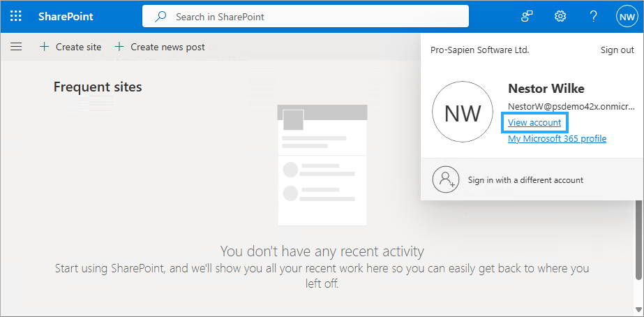Viewport: 644px width, 317px height.
Task: Toggle the hamburger navigation menu
Action: pyautogui.click(x=16, y=47)
